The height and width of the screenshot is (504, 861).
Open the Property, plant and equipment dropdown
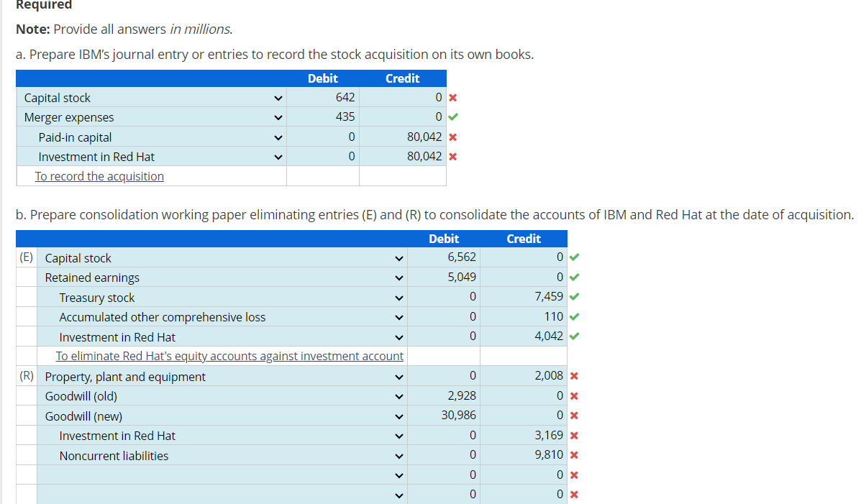coord(222,377)
